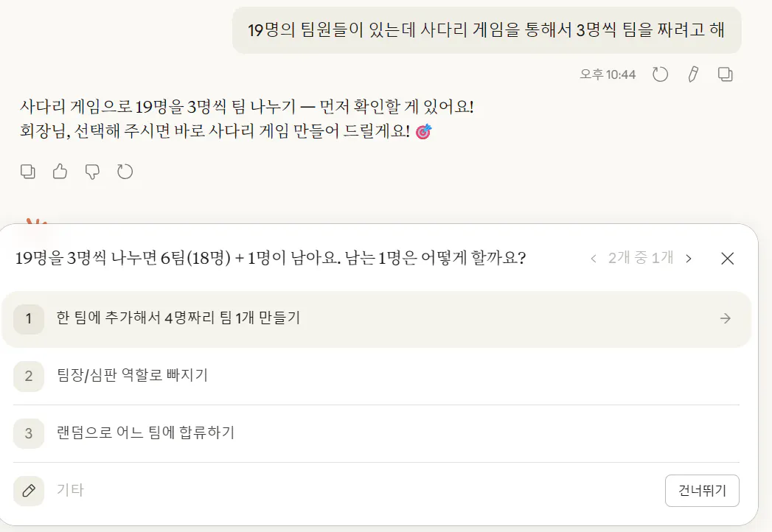
Task: Click the pencil icon beside 기타
Action: tap(28, 490)
